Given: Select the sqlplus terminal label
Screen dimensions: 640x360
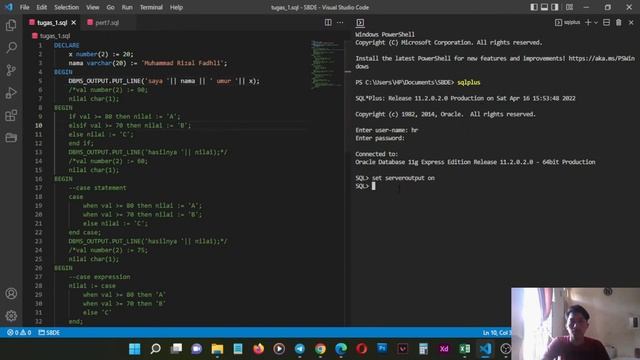Looking at the screenshot, I should tap(568, 22).
